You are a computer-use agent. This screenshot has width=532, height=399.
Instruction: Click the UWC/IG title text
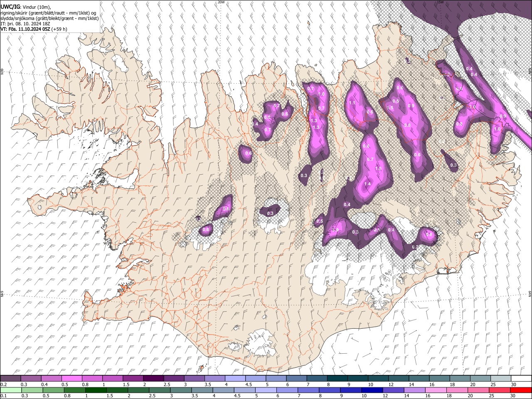10,7
